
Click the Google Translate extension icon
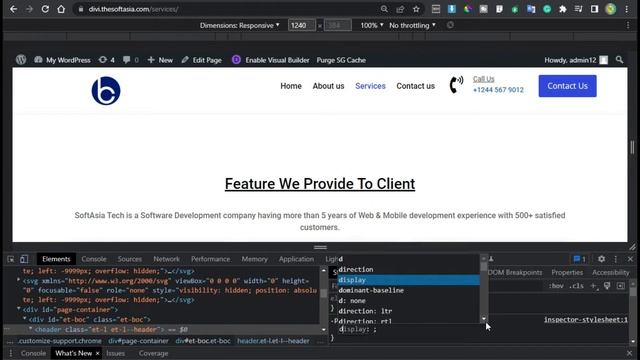tap(531, 9)
